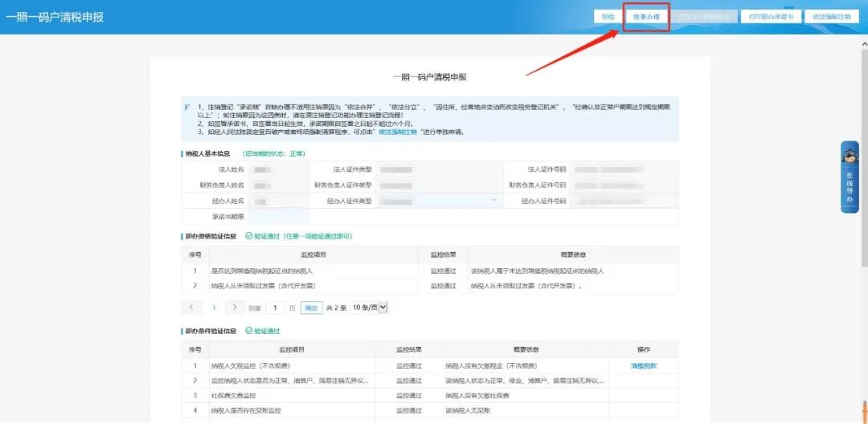This screenshot has width=868, height=424.
Task: Click the 确定 pagination button
Action: pyautogui.click(x=311, y=308)
